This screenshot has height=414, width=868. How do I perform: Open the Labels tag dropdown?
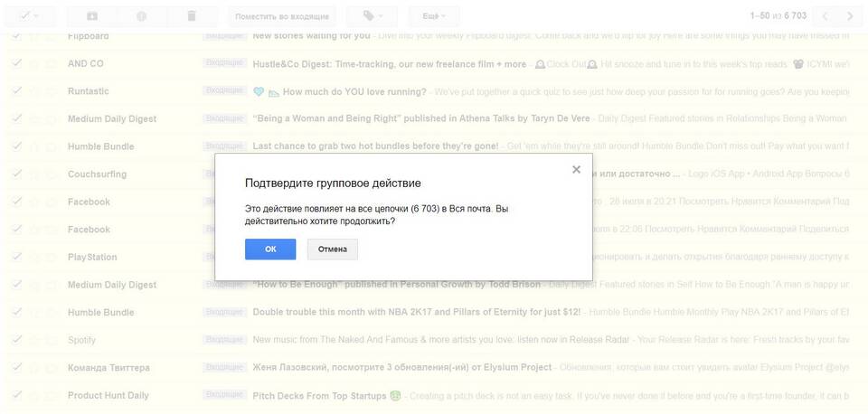372,16
